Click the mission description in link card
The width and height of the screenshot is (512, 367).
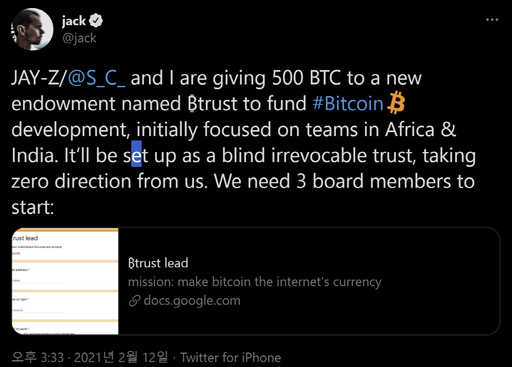(x=255, y=282)
